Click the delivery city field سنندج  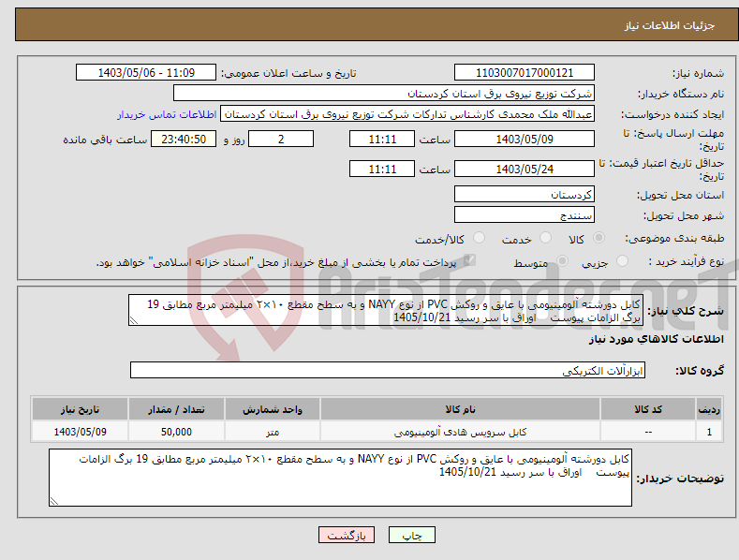pos(525,215)
